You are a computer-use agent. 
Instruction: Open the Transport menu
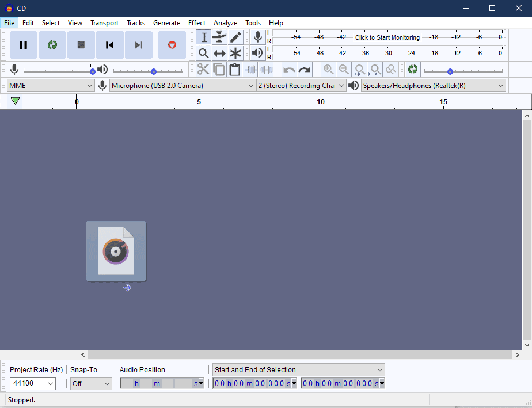pyautogui.click(x=105, y=23)
